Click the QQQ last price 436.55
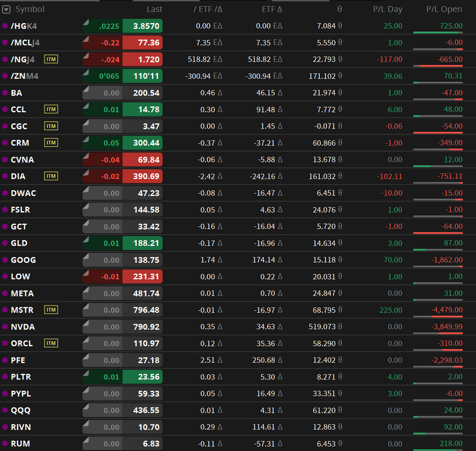 click(143, 410)
